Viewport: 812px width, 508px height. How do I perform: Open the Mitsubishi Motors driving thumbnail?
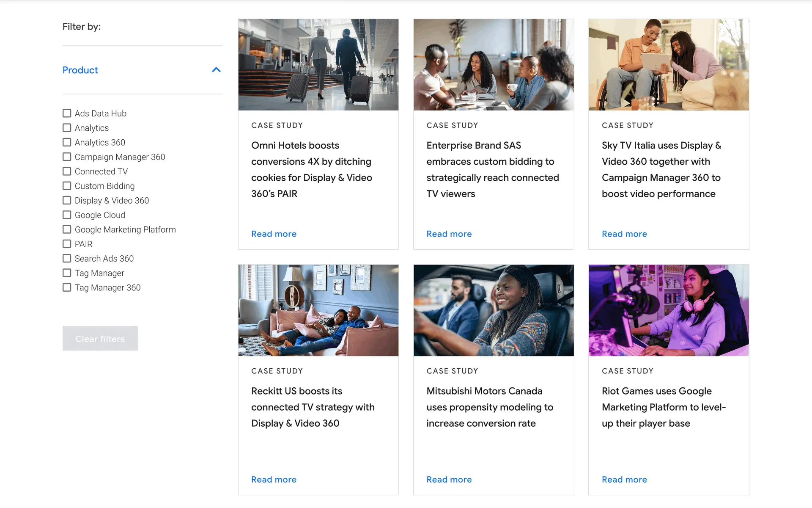[493, 310]
